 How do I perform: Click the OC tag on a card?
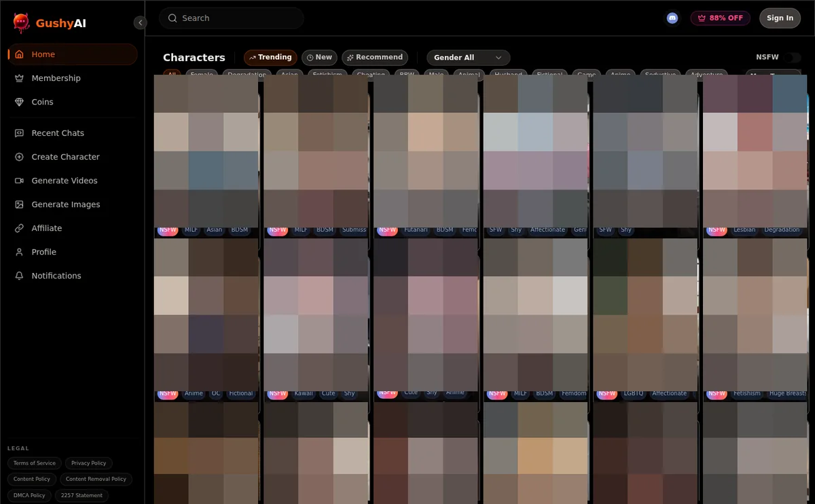pos(216,394)
